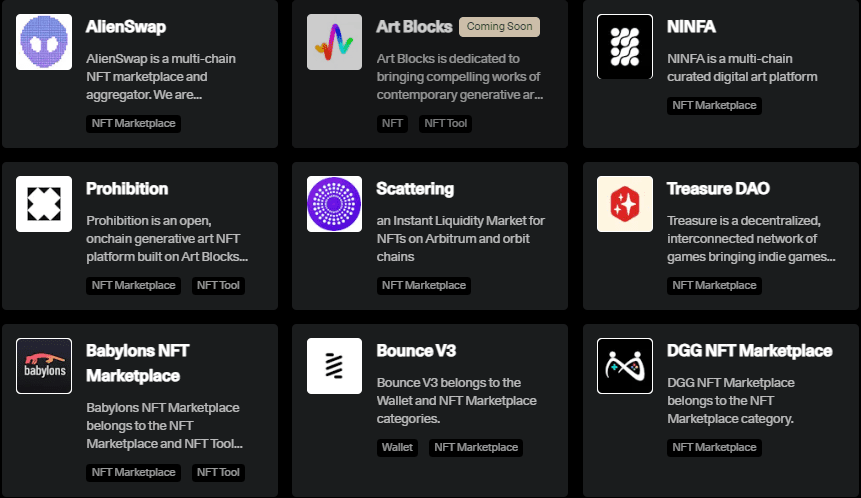The image size is (861, 498).
Task: Click NFT Tool tag under Prohibition
Action: pos(218,286)
